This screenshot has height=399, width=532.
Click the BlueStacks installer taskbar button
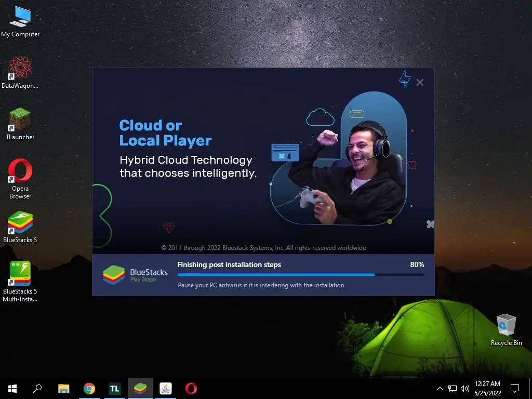(x=140, y=389)
